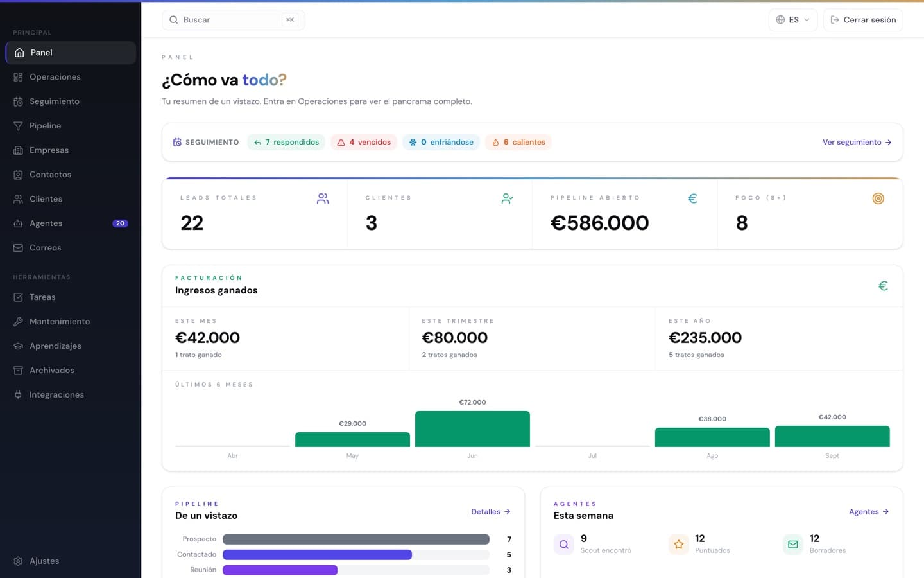The width and height of the screenshot is (924, 578).
Task: Open the ES language dropdown
Action: click(x=793, y=20)
